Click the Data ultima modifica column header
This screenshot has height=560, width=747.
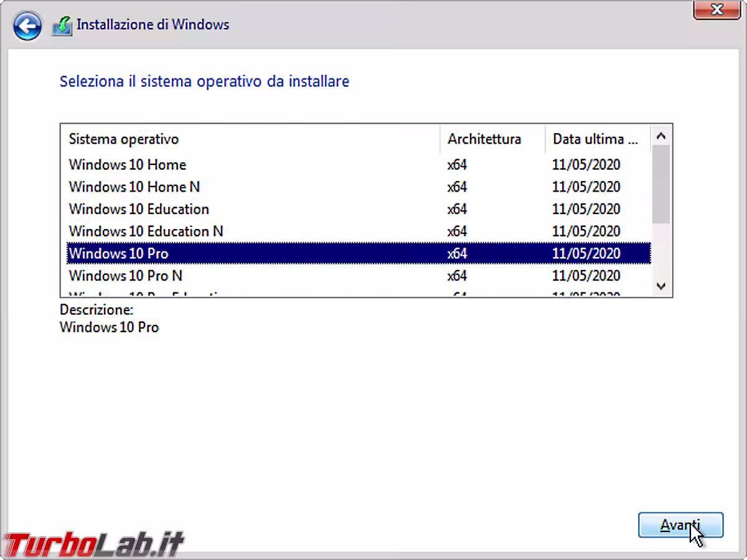[x=596, y=139]
